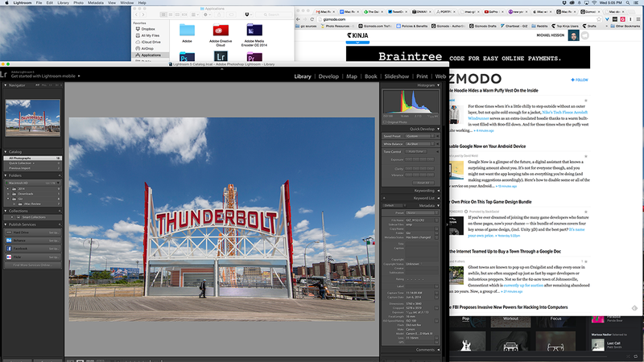Set up Hard Drive publish service
The height and width of the screenshot is (362, 644).
54,232
